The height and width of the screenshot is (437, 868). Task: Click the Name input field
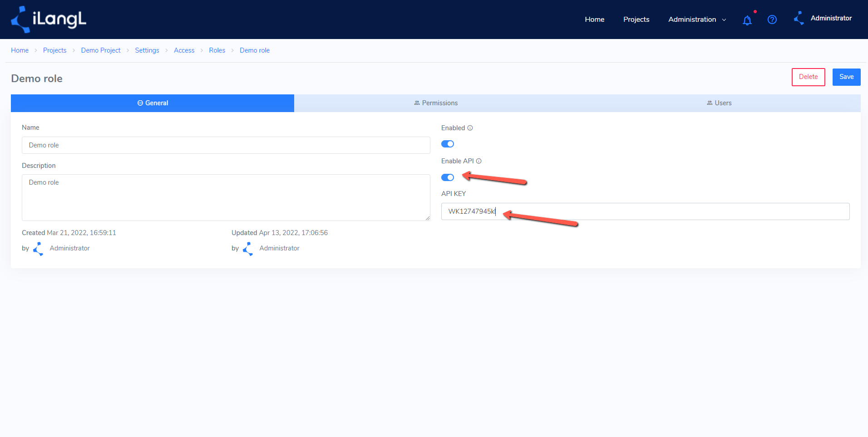(x=226, y=145)
